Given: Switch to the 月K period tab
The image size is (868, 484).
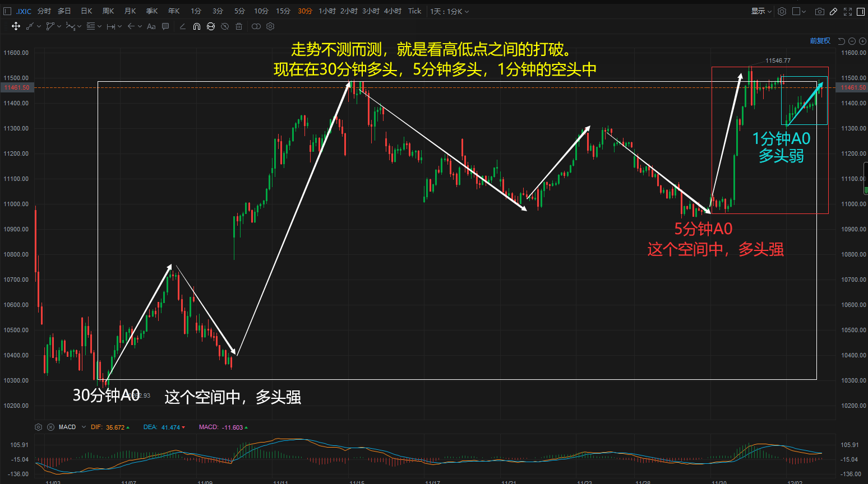Looking at the screenshot, I should click(x=130, y=11).
